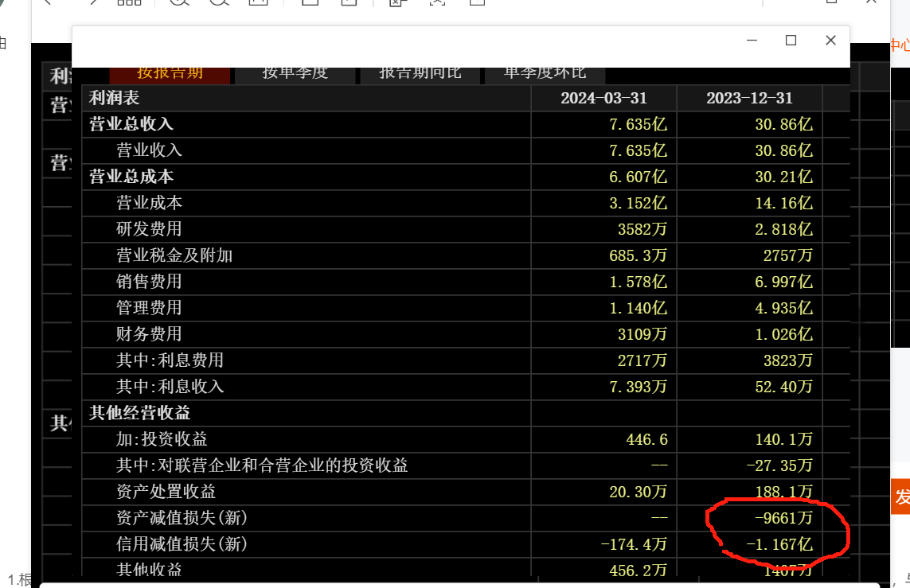The height and width of the screenshot is (588, 910).
Task: Click the orange 中心 link at top right
Action: (x=899, y=46)
